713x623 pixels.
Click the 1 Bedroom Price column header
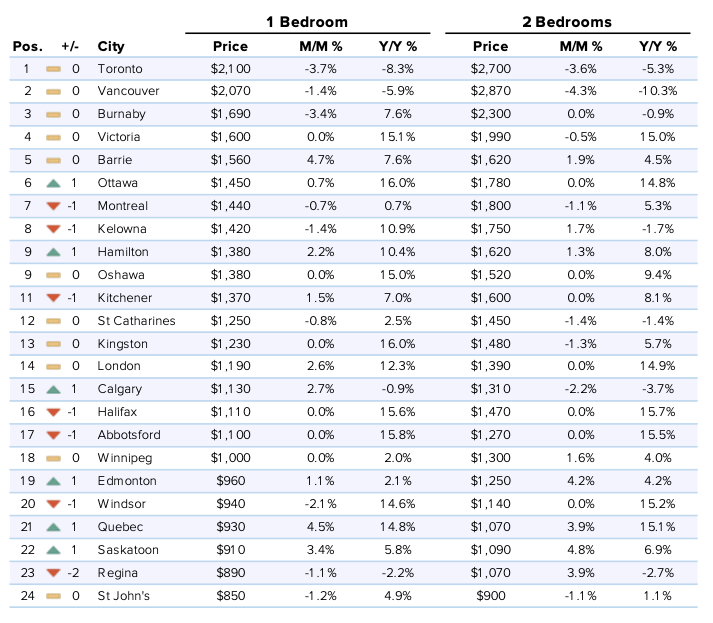(x=231, y=46)
